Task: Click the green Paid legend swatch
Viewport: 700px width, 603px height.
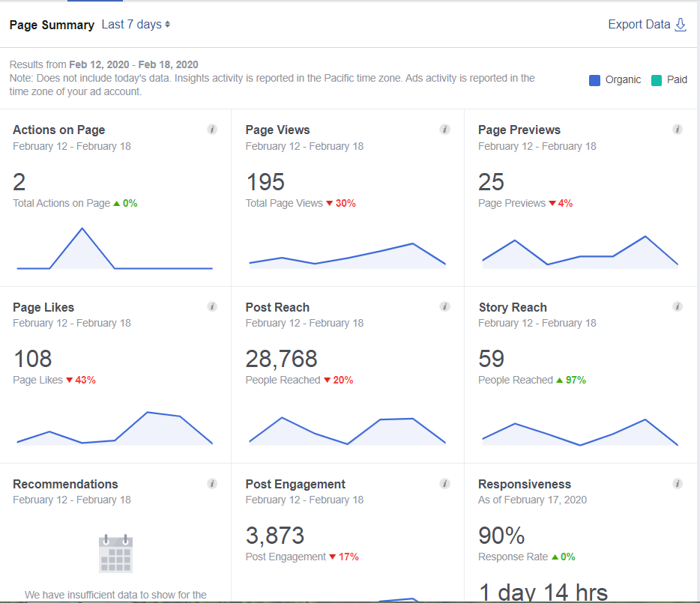Action: 657,80
